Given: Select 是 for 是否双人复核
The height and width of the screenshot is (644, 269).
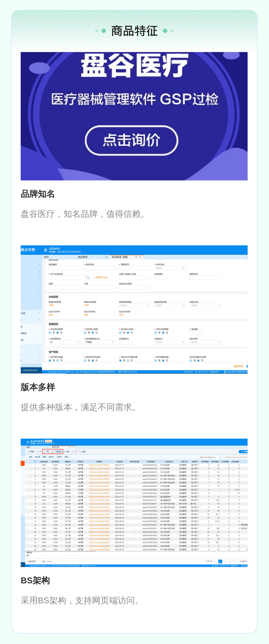Looking at the screenshot, I should 120,333.
